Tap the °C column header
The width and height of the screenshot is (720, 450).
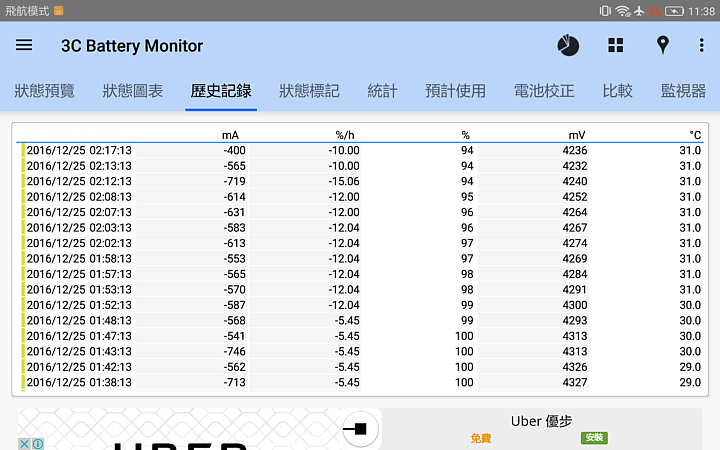tap(695, 135)
